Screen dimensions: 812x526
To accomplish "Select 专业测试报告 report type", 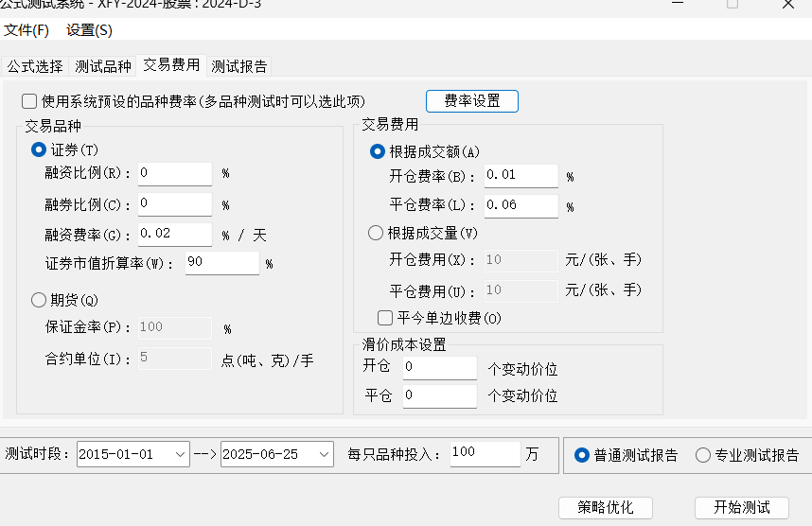I will 703,455.
